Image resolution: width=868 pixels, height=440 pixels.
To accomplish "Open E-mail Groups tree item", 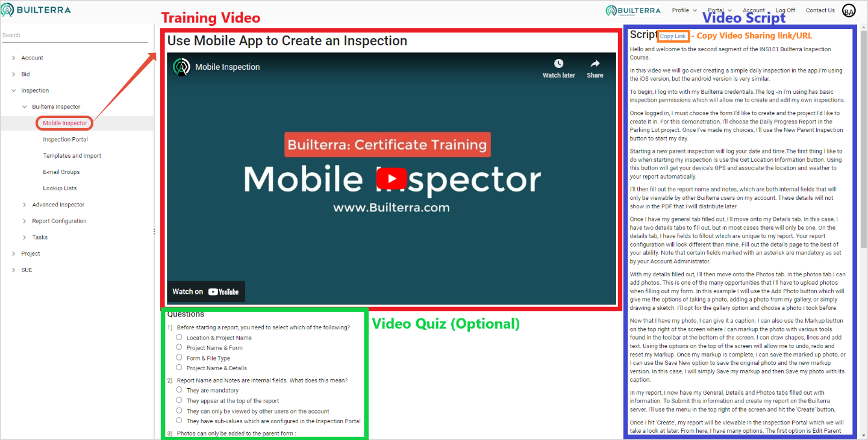I will tap(61, 172).
